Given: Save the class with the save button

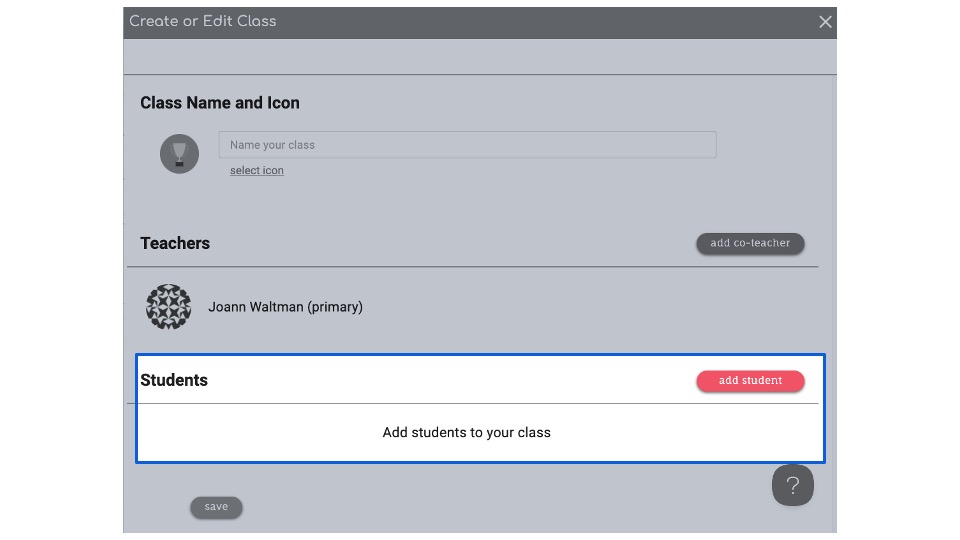Looking at the screenshot, I should pos(216,507).
